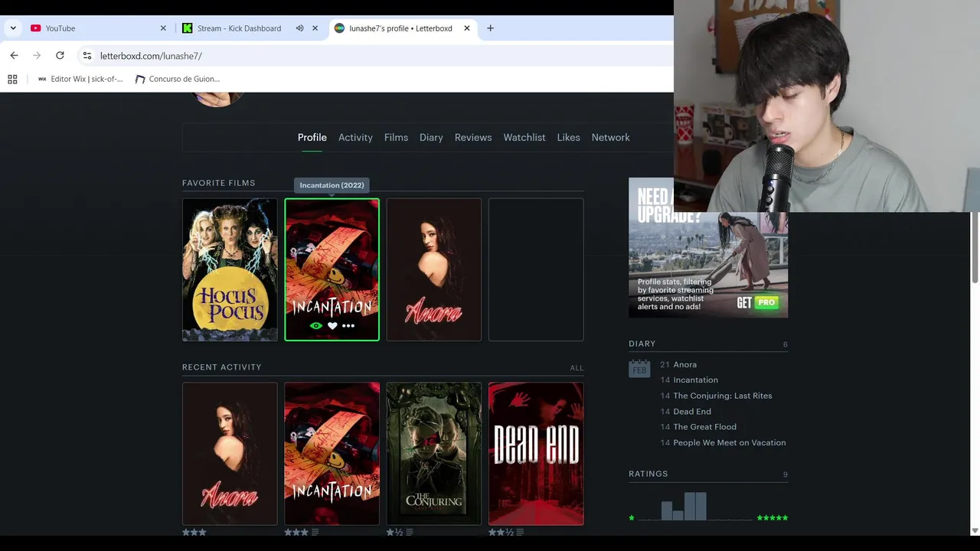Open Concurso de Guion bookmark
Viewport: 980px width, 551px height.
click(x=178, y=79)
